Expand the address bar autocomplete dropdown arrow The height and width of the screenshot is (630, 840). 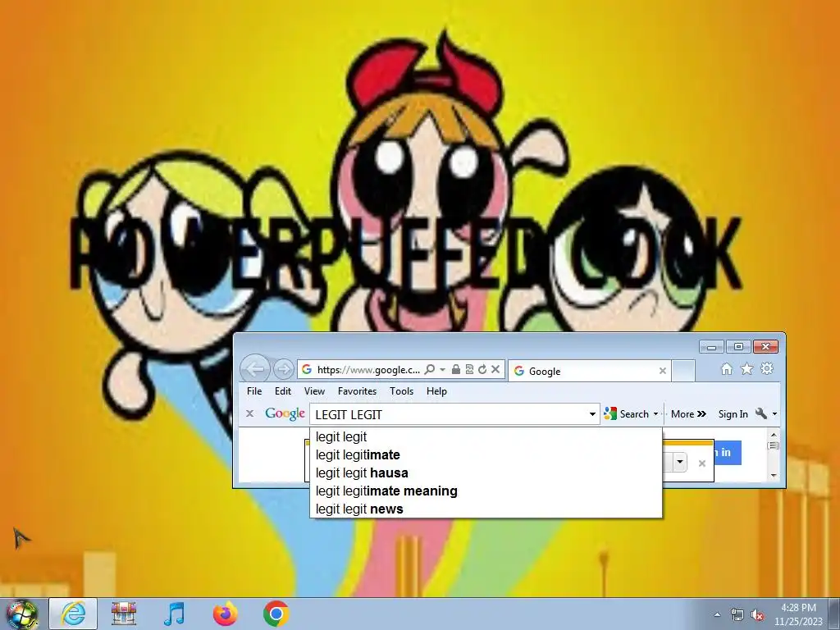[x=442, y=370]
